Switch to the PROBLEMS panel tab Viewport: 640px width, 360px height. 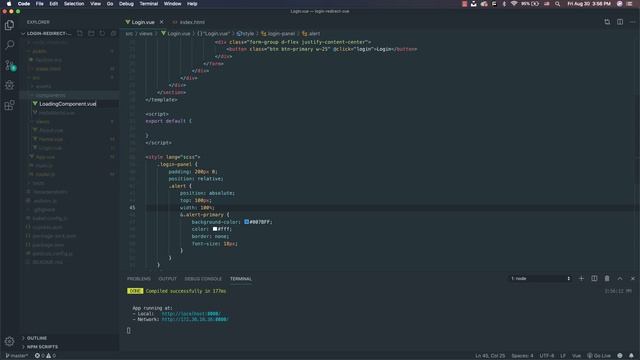(139, 279)
